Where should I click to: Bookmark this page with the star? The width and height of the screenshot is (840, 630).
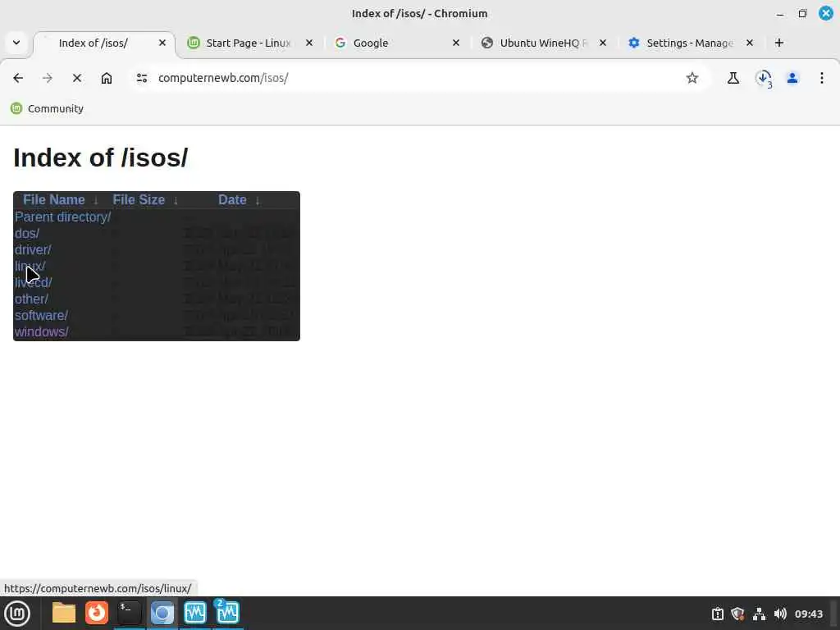coord(692,78)
